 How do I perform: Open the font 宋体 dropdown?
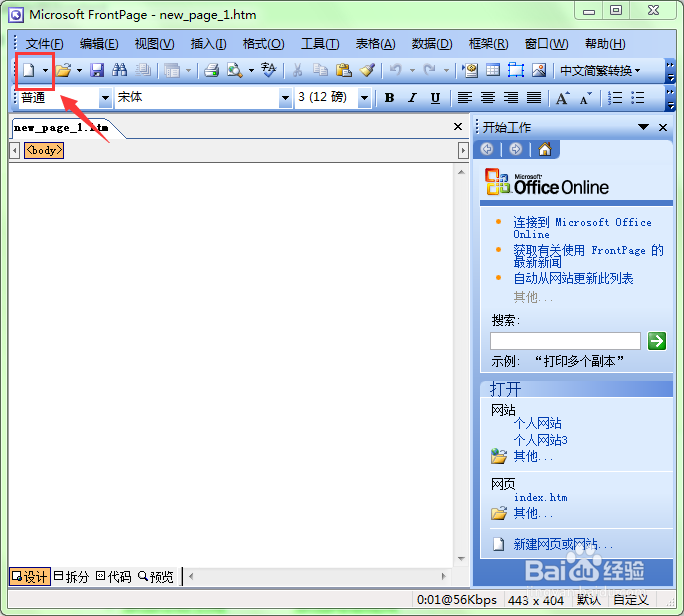[x=285, y=98]
